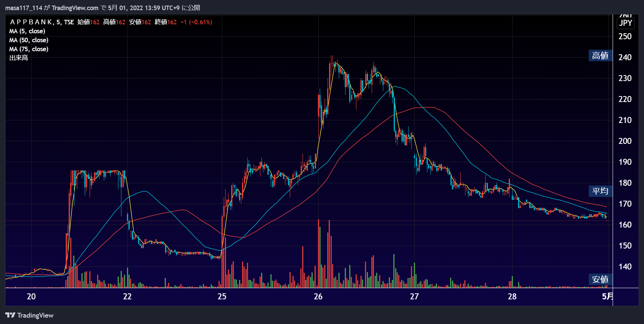Select the MA (50, close) indicator legend
Image resolution: width=644 pixels, height=324 pixels.
[x=29, y=40]
